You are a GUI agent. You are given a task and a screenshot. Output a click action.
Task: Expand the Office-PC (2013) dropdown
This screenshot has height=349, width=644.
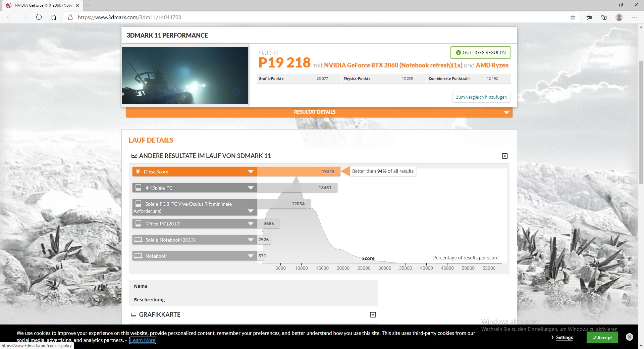[x=250, y=224]
